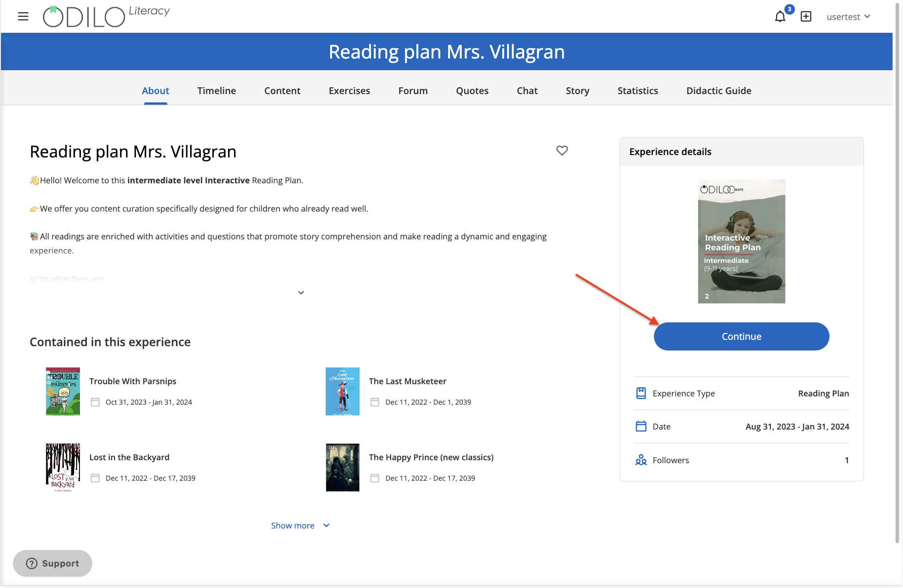Toggle the heart favorite icon
Image resolution: width=903 pixels, height=588 pixels.
[562, 151]
